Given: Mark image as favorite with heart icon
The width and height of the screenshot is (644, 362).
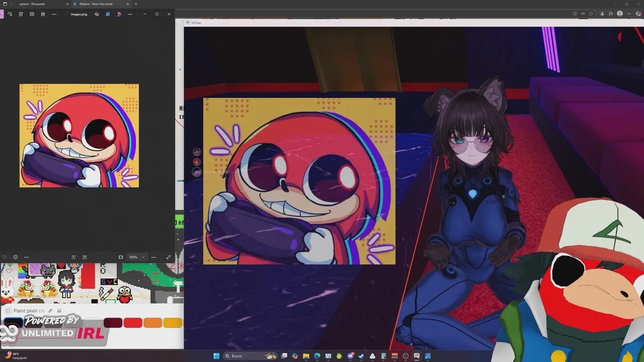Looking at the screenshot, I should [x=5, y=257].
